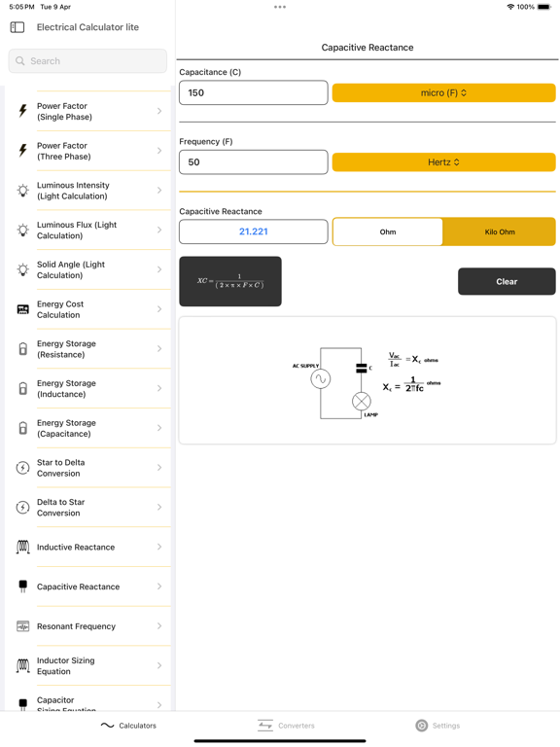Click the Capacitive Reactance result field

click(x=254, y=232)
